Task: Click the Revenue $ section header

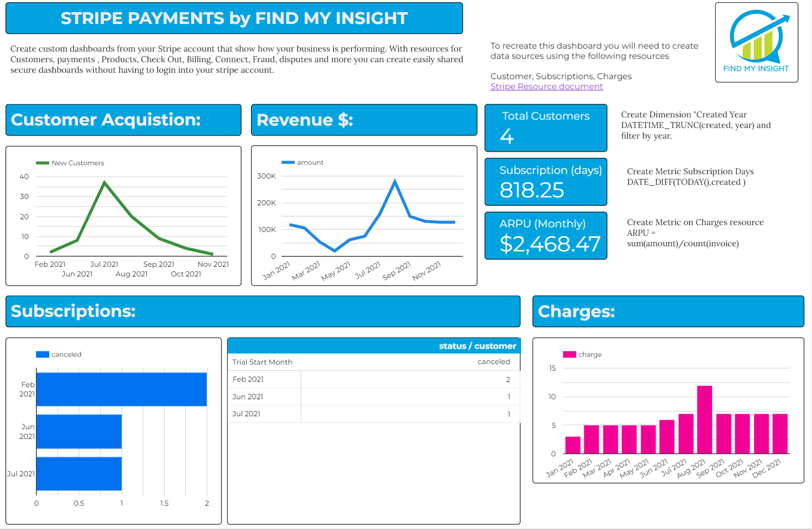Action: click(364, 120)
